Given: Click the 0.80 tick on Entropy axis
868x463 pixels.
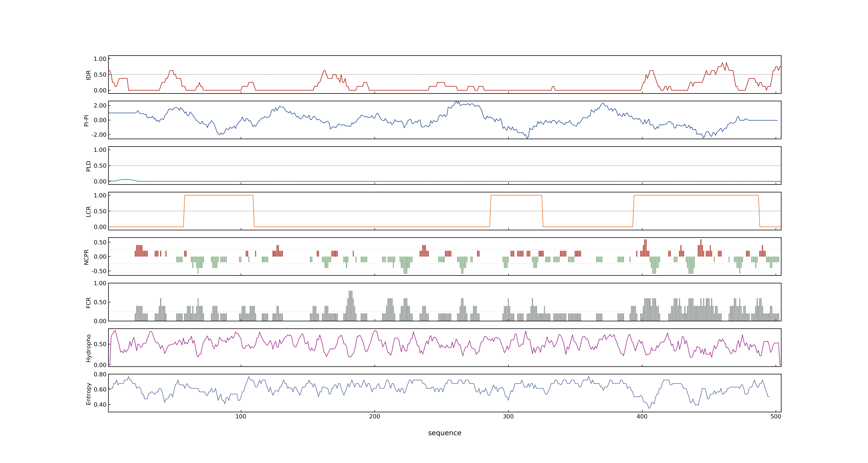Looking at the screenshot, I should [100, 374].
